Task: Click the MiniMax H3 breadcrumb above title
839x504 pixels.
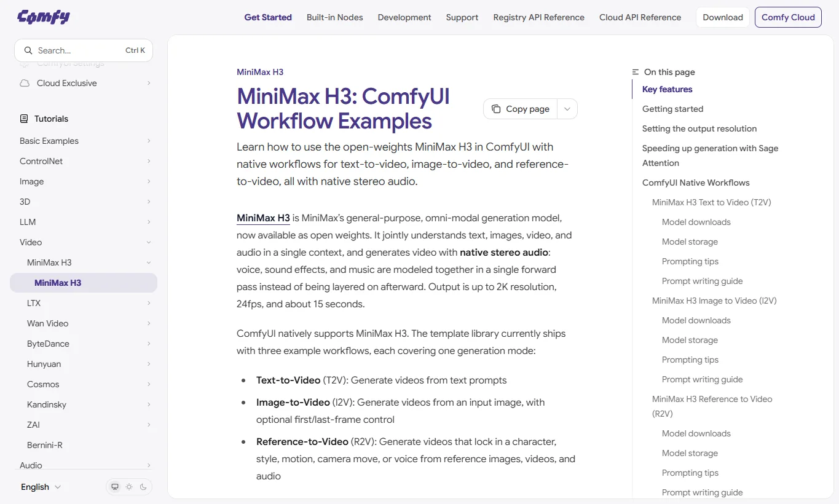Action: [260, 72]
